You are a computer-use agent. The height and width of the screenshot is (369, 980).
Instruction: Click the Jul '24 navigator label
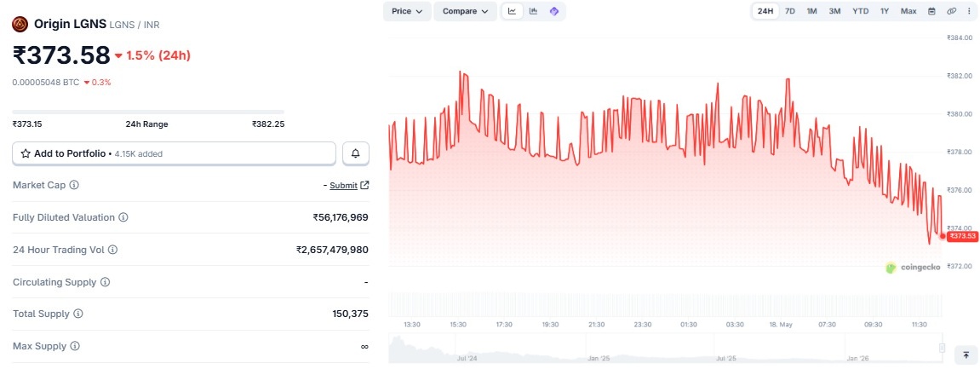coord(467,359)
